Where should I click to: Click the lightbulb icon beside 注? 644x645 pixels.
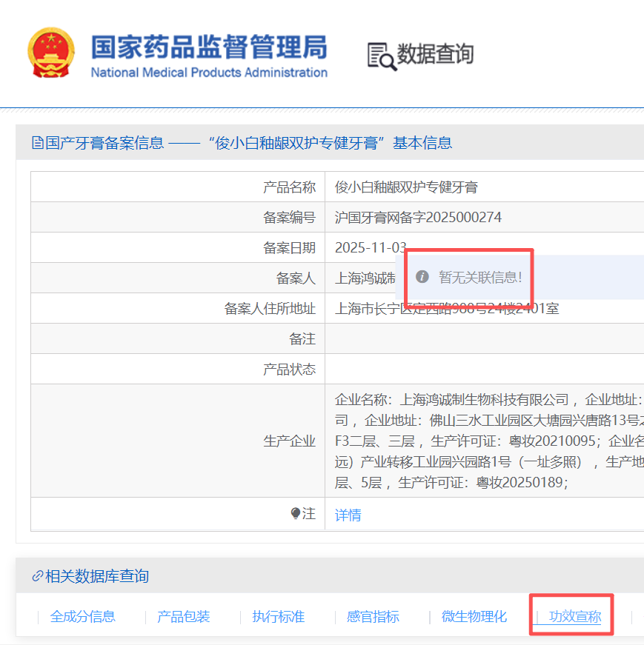point(295,513)
